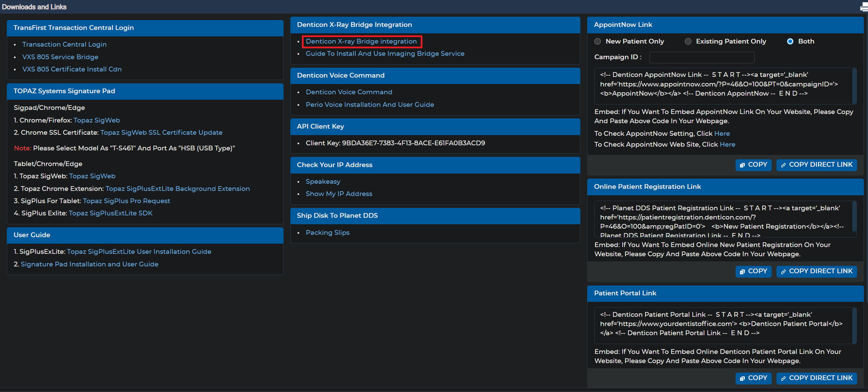The image size is (868, 392).
Task: Click the Downloads and Links page title
Action: [34, 7]
